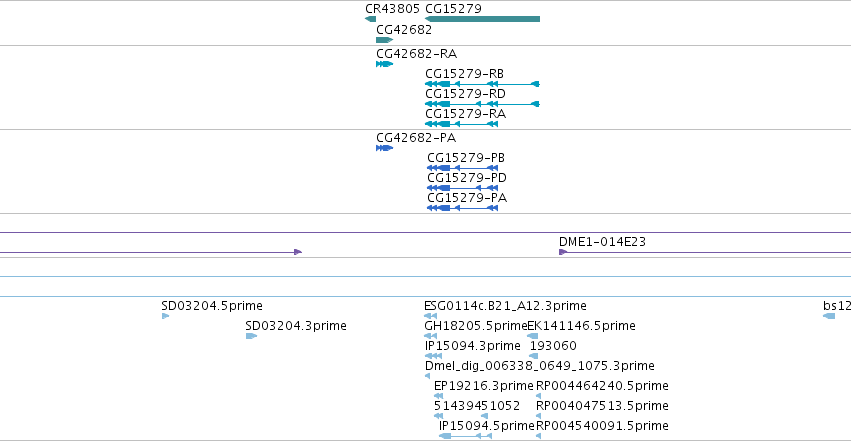Click the DME1-014E23 label text

pyautogui.click(x=602, y=242)
